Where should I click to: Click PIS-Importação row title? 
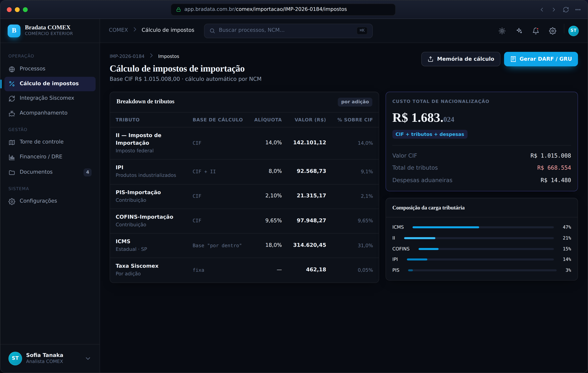(138, 192)
